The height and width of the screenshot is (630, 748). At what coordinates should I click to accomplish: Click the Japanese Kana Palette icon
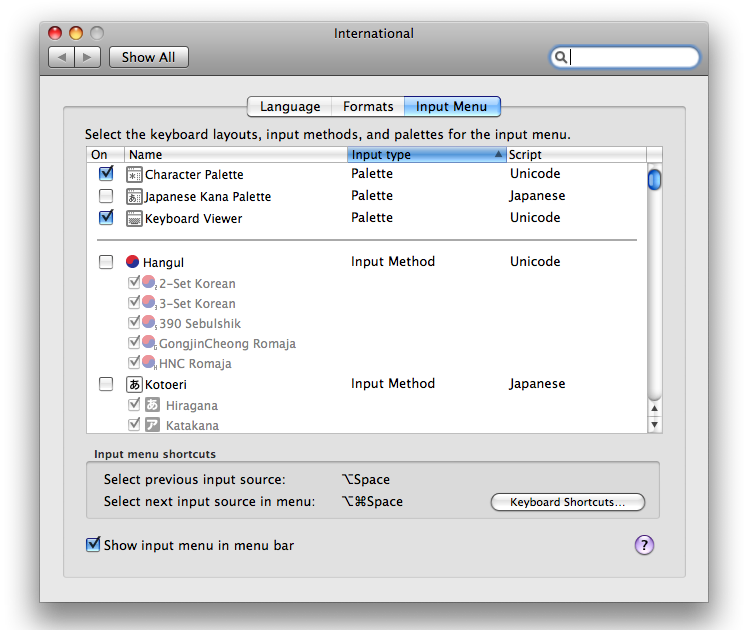click(134, 196)
